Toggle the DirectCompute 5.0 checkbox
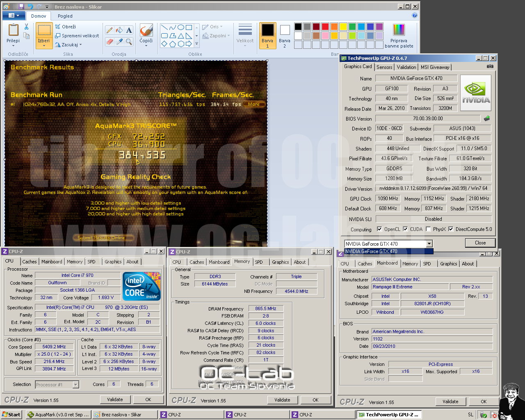525x420 pixels. coord(451,229)
